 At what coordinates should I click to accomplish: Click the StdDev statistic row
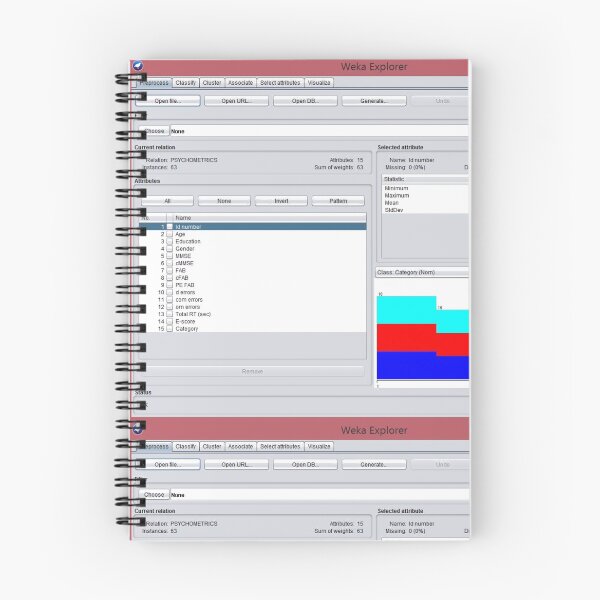point(426,210)
